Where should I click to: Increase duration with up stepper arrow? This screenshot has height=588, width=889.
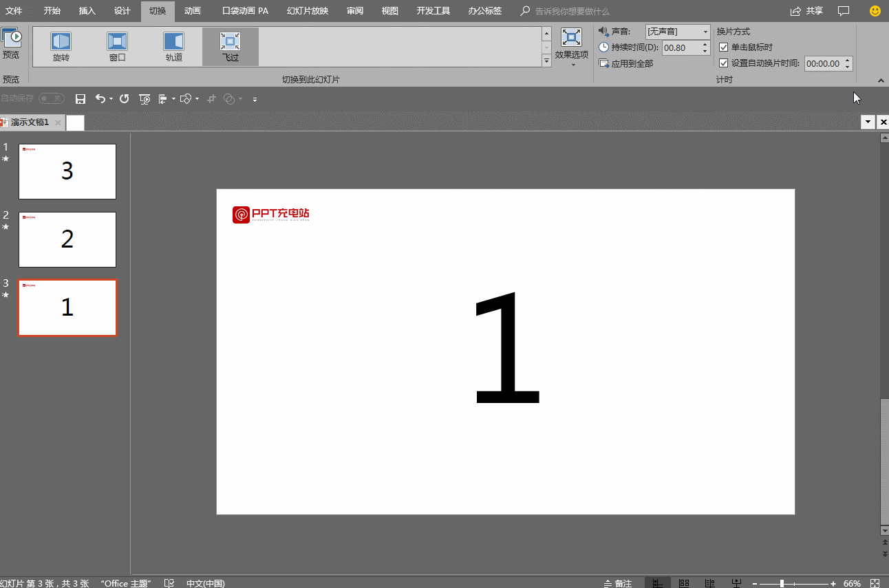pos(705,45)
